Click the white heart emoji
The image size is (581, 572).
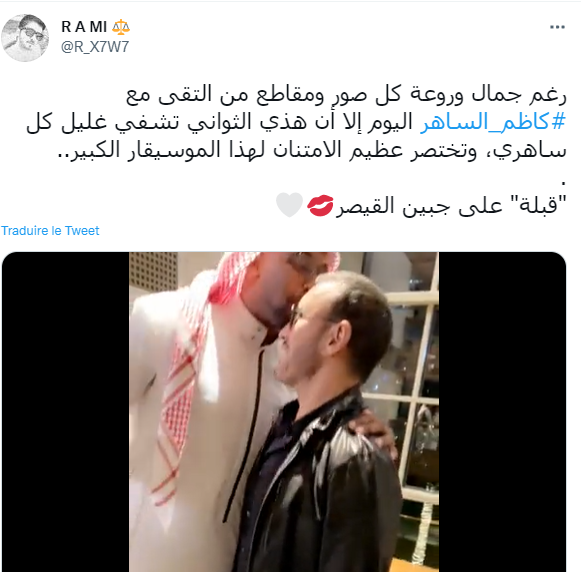coord(289,204)
